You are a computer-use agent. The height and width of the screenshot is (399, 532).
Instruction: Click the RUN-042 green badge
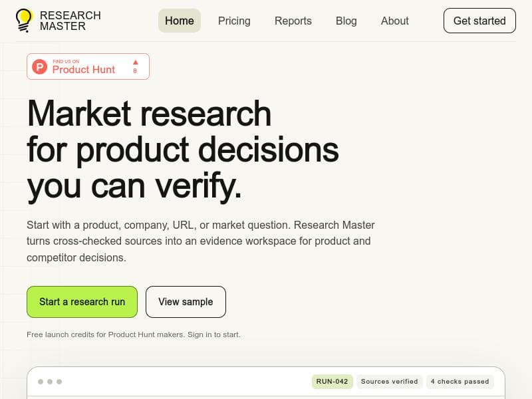pyautogui.click(x=332, y=381)
